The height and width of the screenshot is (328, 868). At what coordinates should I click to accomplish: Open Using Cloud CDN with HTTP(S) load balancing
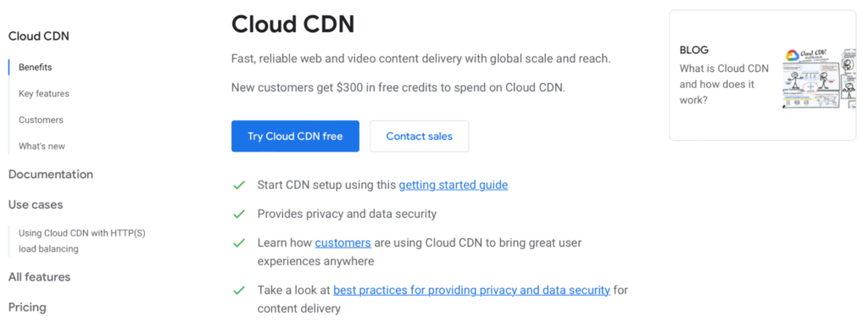82,242
